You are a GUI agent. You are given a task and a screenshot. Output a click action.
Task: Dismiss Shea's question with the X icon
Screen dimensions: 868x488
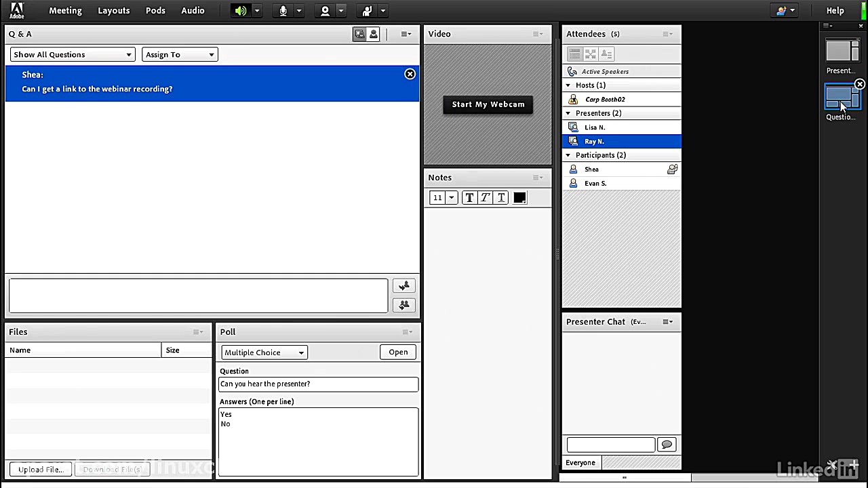tap(410, 74)
